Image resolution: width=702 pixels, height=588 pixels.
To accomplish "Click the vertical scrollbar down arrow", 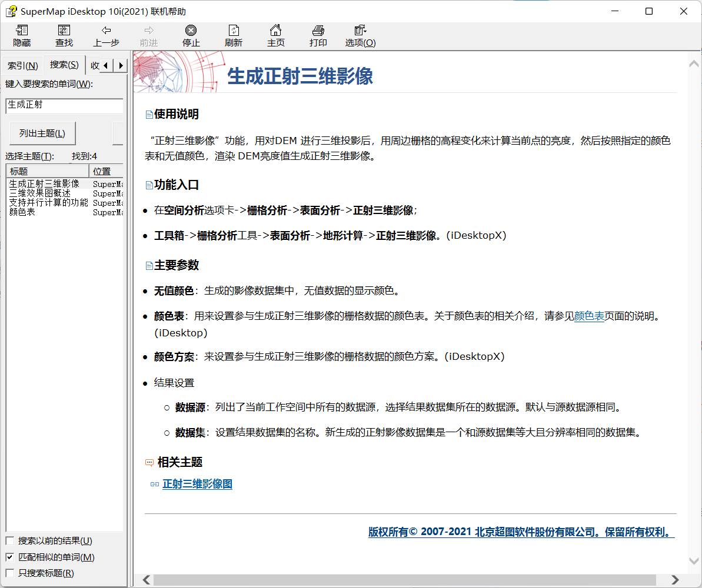I will pyautogui.click(x=694, y=561).
